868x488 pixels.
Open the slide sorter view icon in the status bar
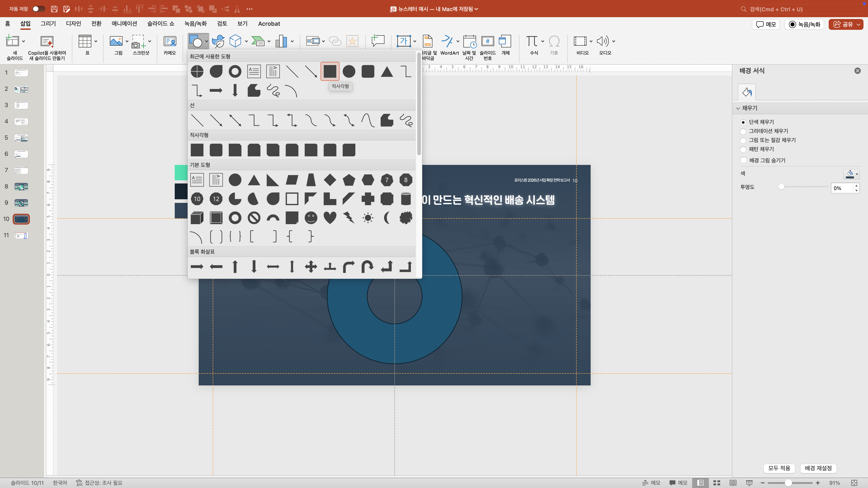coord(717,483)
